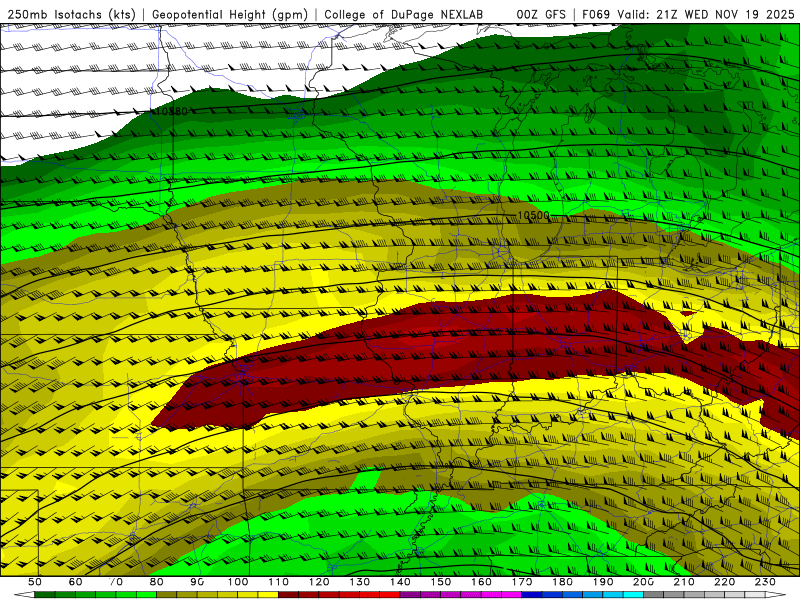Click the 140 kt color bar label
The height and width of the screenshot is (600, 800).
(x=401, y=582)
